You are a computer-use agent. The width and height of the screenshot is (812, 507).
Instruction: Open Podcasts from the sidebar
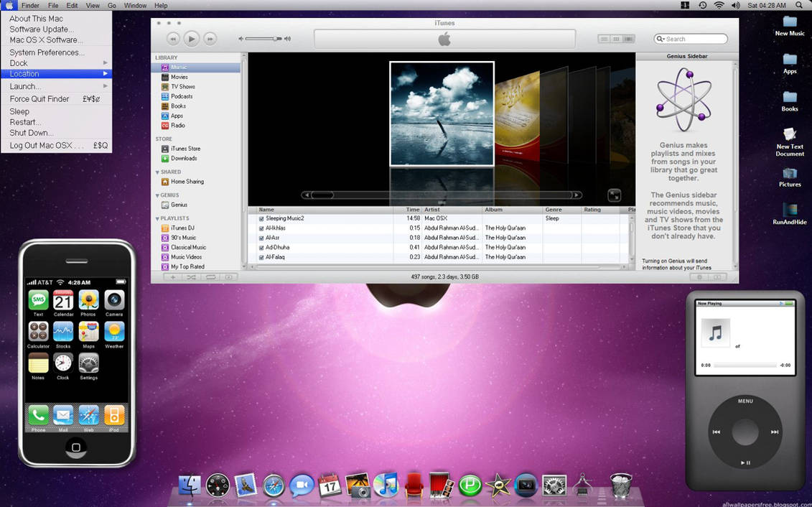pyautogui.click(x=181, y=96)
